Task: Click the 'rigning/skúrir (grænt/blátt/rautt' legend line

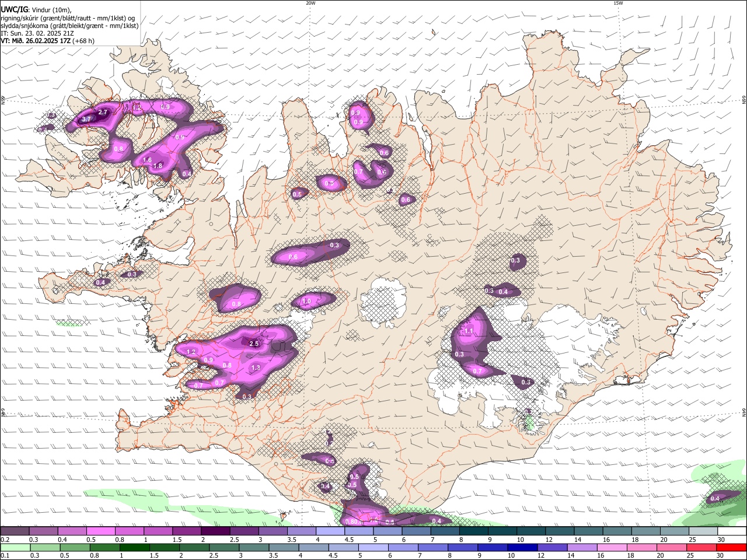Action: (x=68, y=17)
